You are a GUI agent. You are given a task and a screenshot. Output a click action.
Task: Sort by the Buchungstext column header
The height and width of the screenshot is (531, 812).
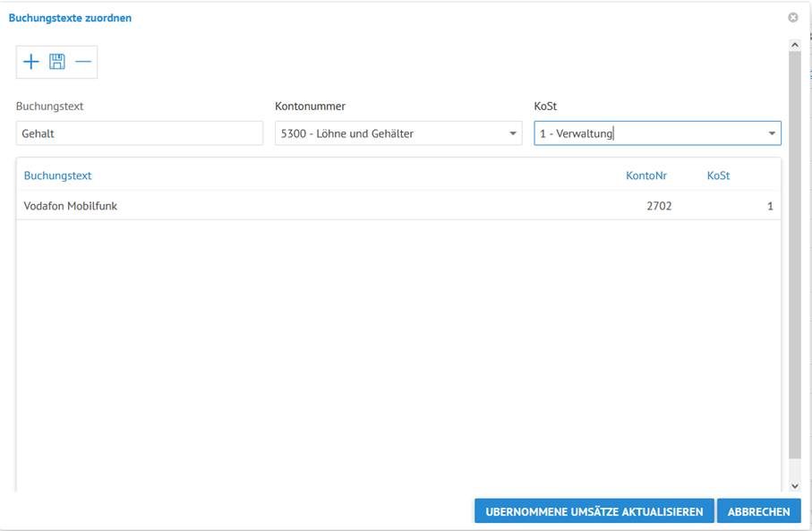click(x=57, y=176)
